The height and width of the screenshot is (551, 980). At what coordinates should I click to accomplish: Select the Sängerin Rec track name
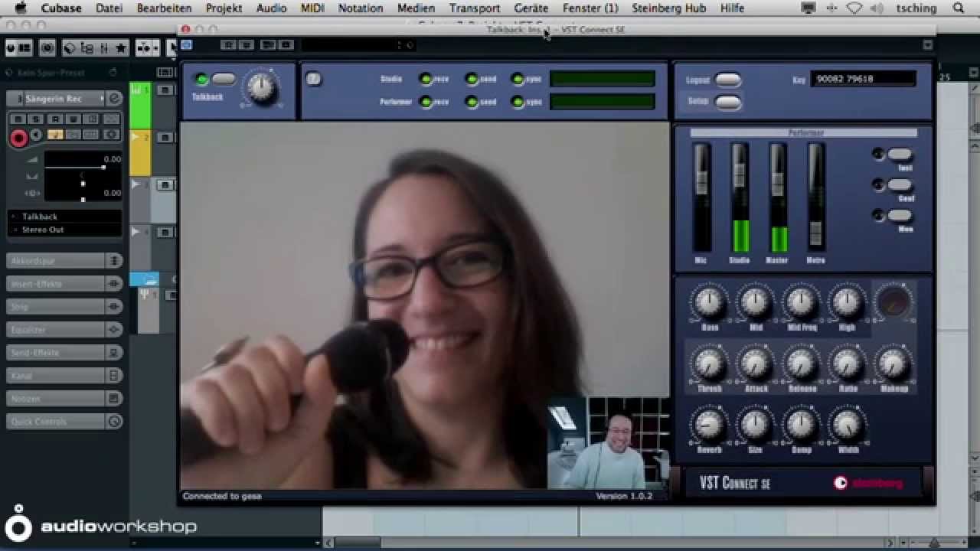[54, 99]
